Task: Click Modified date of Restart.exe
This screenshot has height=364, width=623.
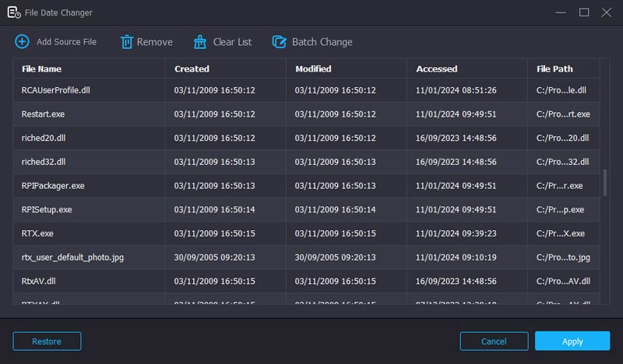Action: (336, 114)
